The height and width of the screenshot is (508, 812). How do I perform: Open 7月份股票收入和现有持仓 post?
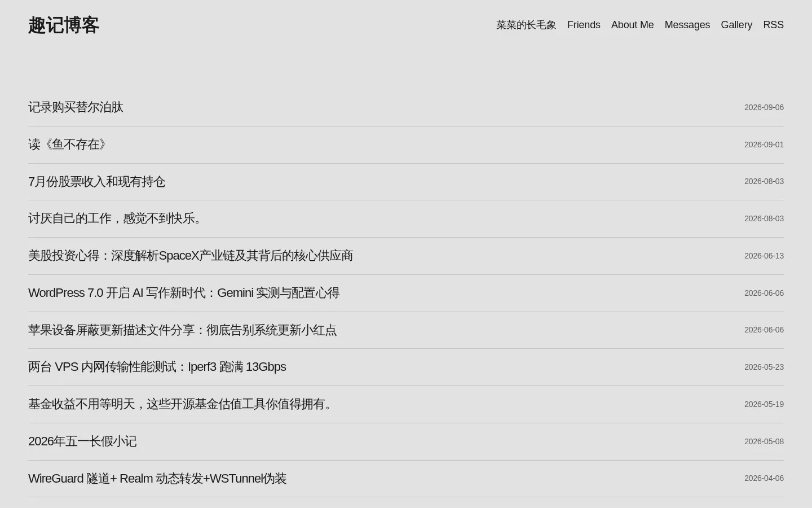[96, 182]
